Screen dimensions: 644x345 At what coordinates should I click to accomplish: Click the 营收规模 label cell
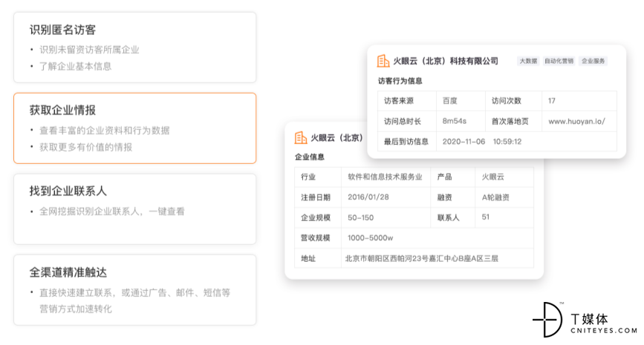point(318,238)
